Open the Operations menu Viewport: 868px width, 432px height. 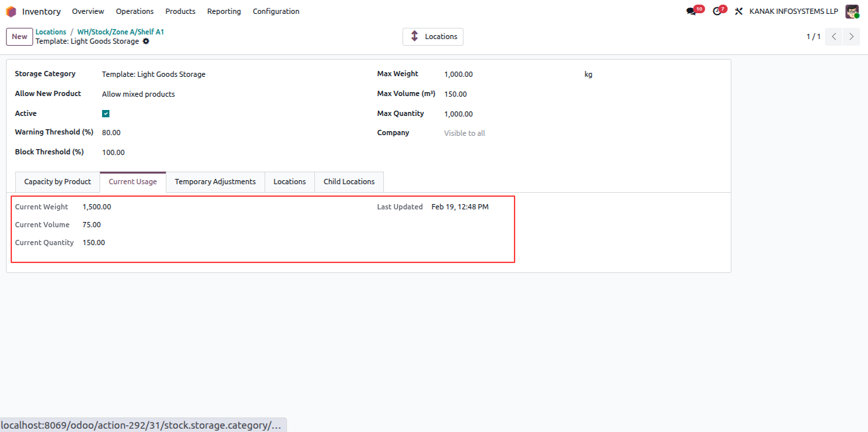coord(135,11)
